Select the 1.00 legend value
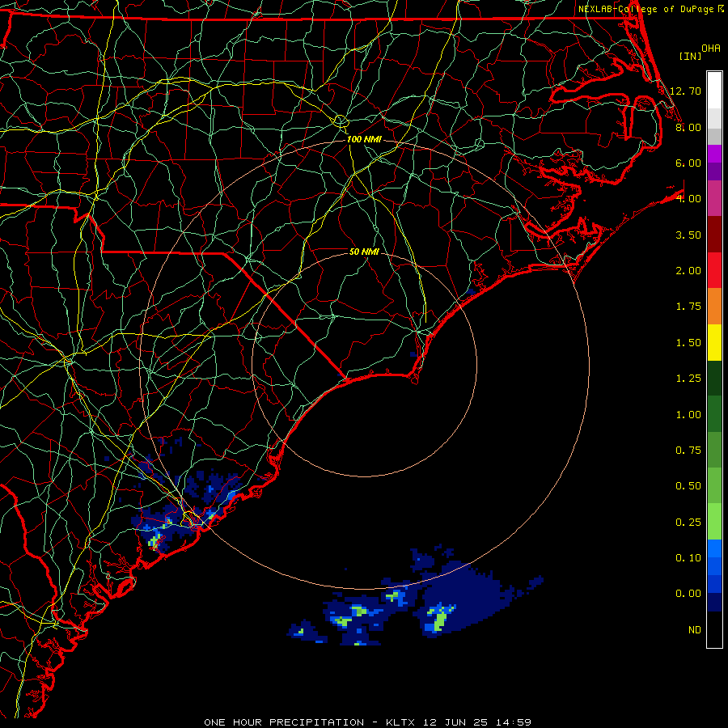This screenshot has width=728, height=728. click(x=688, y=415)
